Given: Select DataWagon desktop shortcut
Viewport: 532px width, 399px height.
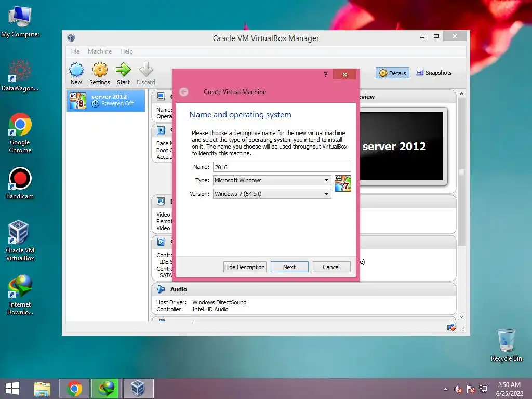Looking at the screenshot, I should (20, 75).
